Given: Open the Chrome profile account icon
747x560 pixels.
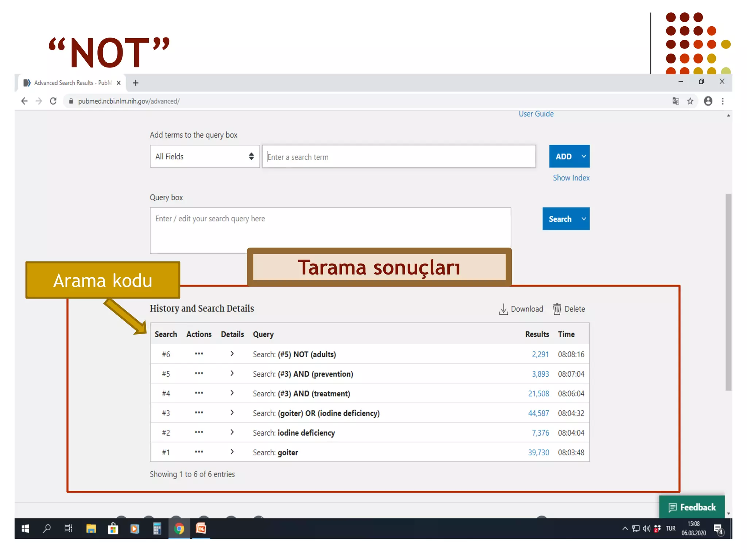Looking at the screenshot, I should tap(708, 101).
